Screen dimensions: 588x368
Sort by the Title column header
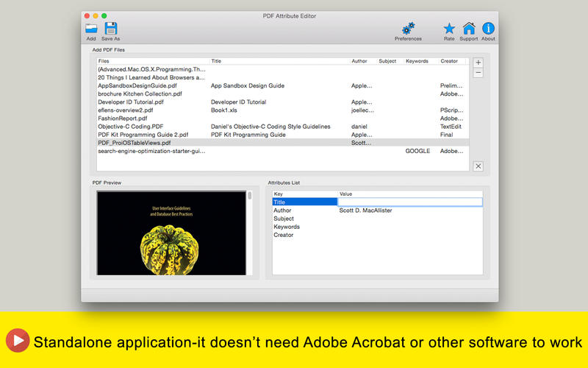click(x=279, y=61)
